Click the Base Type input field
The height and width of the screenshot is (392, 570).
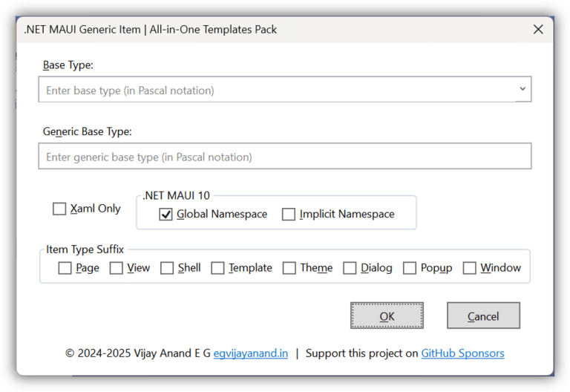point(275,91)
